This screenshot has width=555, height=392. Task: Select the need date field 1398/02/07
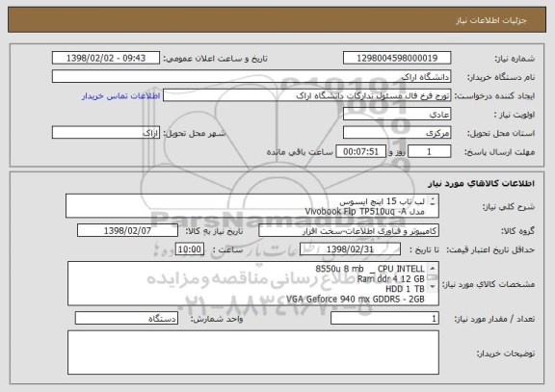127,230
